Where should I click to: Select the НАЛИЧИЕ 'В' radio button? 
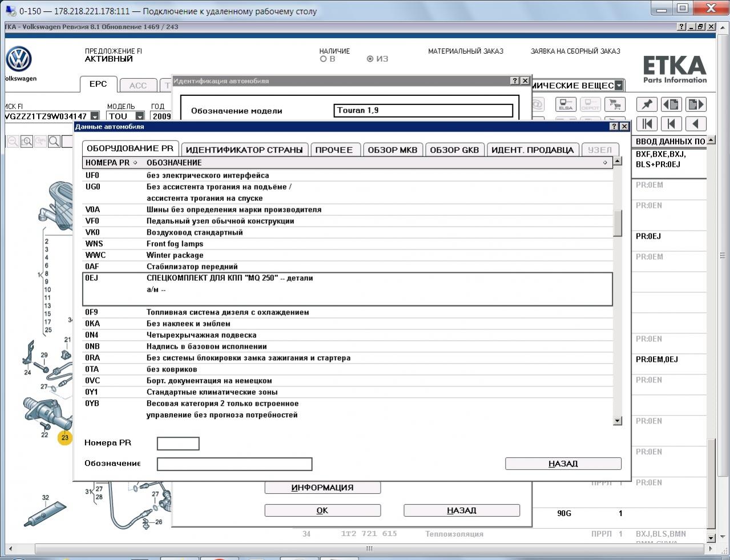coord(324,59)
